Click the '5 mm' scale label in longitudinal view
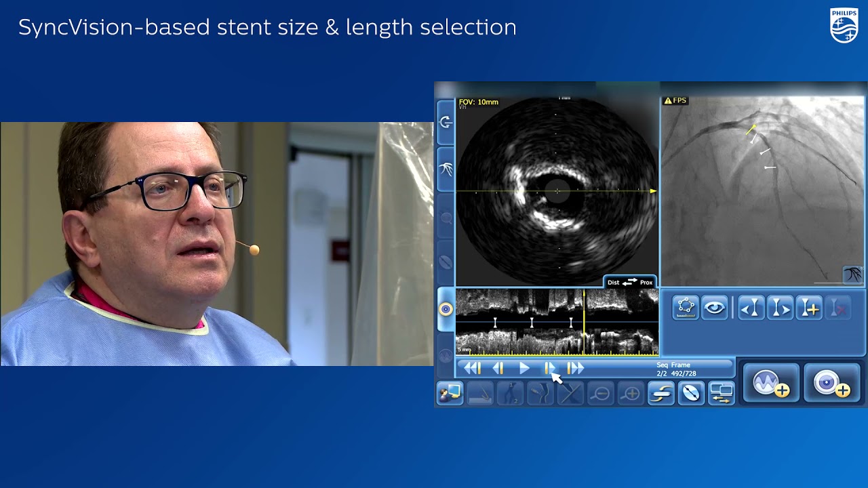This screenshot has width=868, height=488. tap(465, 350)
